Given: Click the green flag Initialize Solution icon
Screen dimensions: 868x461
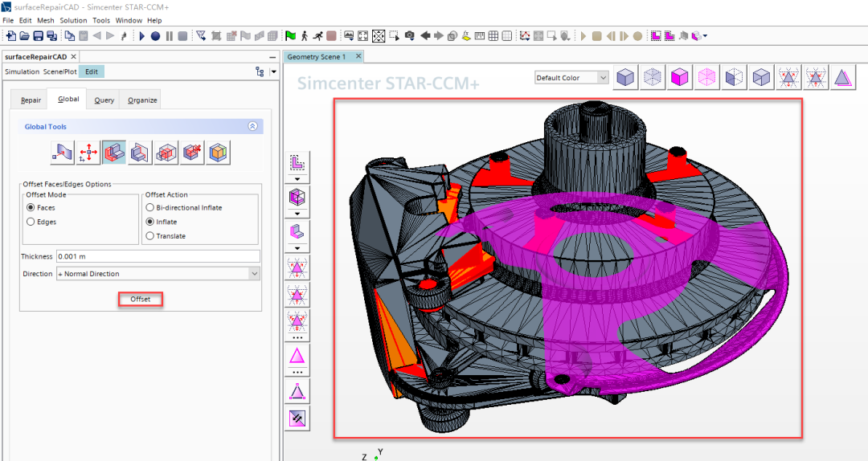Looking at the screenshot, I should tap(291, 36).
